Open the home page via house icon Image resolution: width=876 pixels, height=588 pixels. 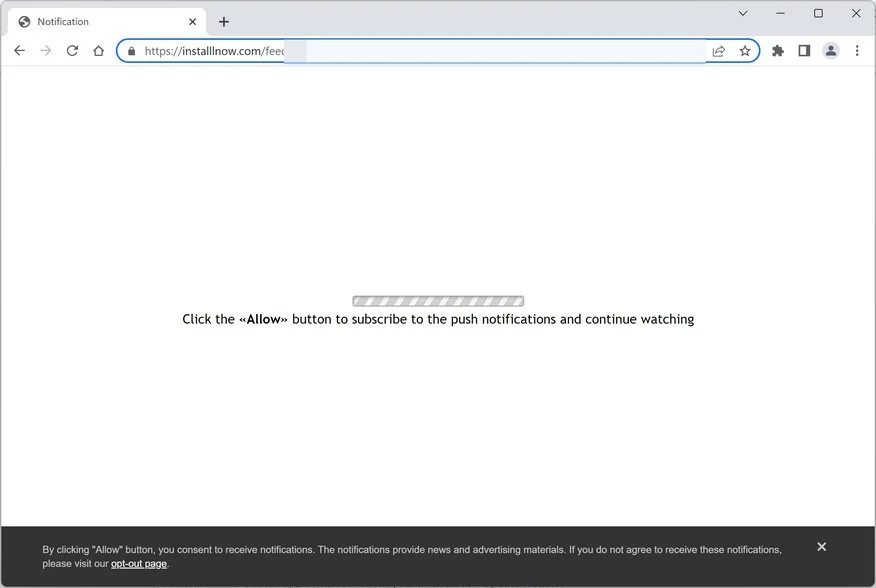tap(98, 51)
